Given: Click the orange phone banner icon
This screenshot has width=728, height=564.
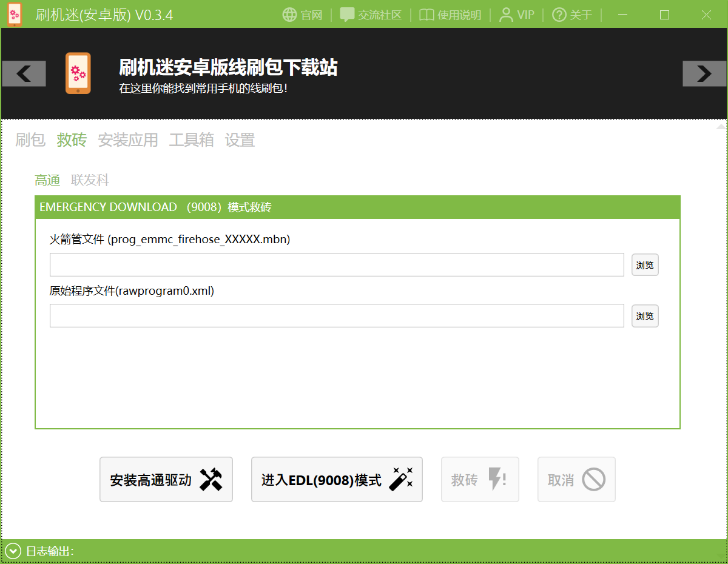Looking at the screenshot, I should pos(78,73).
